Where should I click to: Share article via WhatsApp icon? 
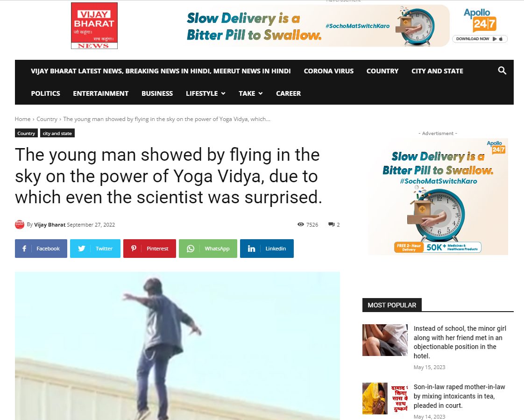191,249
